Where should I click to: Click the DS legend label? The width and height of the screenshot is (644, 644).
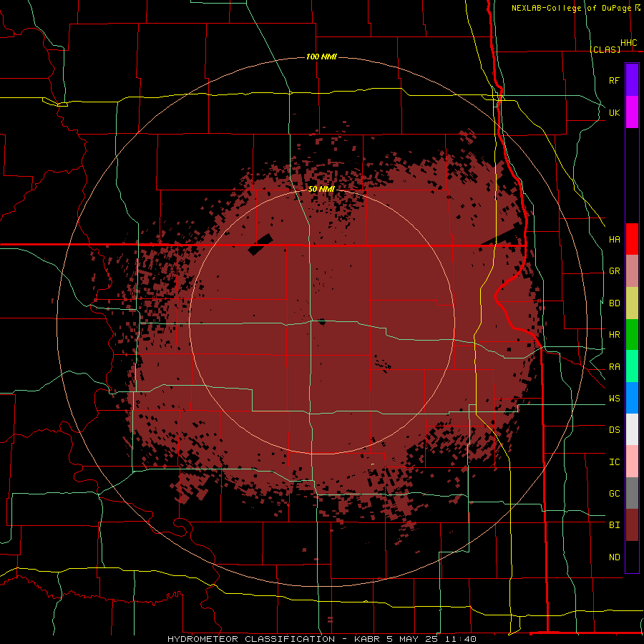click(x=614, y=430)
